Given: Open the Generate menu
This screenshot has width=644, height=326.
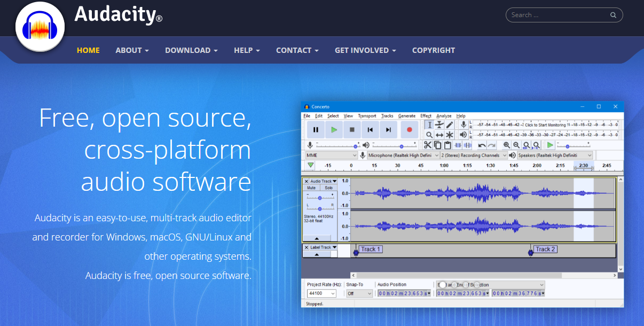Looking at the screenshot, I should [407, 115].
